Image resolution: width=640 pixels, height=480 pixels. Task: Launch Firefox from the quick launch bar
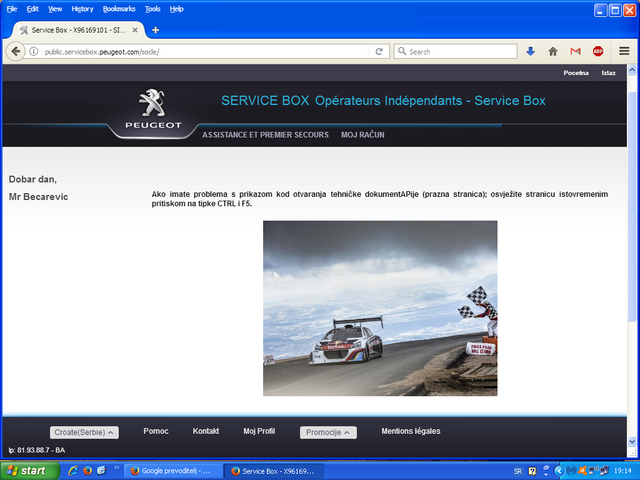(87, 471)
